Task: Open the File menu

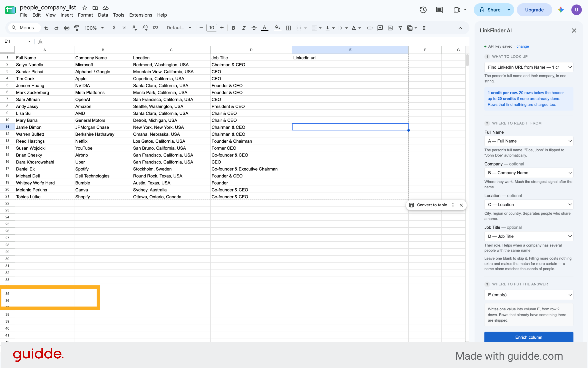Action: 24,15
